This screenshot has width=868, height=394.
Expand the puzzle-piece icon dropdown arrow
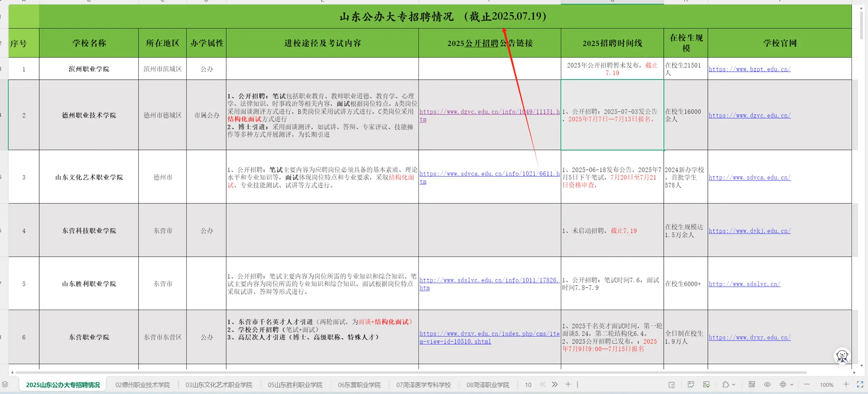coord(733,385)
